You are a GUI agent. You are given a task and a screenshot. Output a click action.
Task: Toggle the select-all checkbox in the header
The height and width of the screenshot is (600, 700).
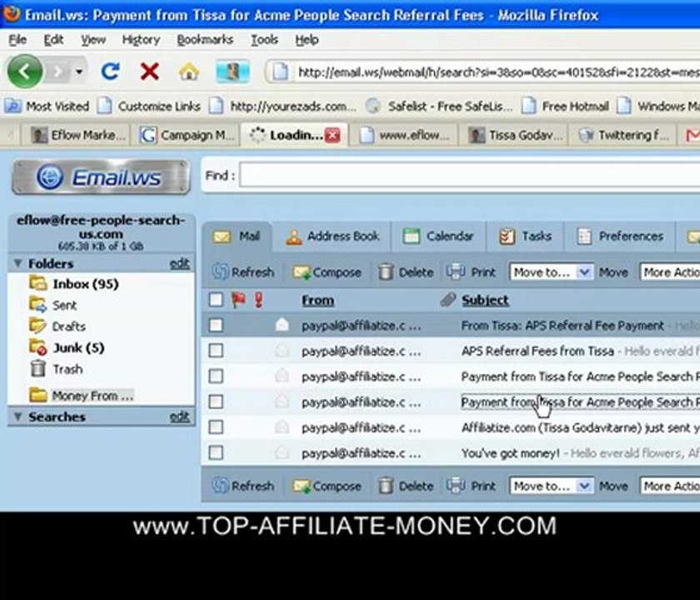pyautogui.click(x=216, y=299)
